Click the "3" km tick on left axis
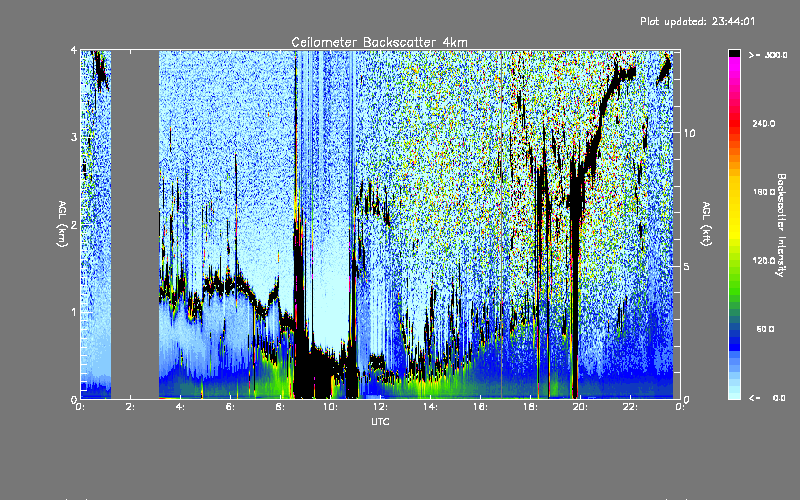The height and width of the screenshot is (500, 800). click(x=74, y=137)
